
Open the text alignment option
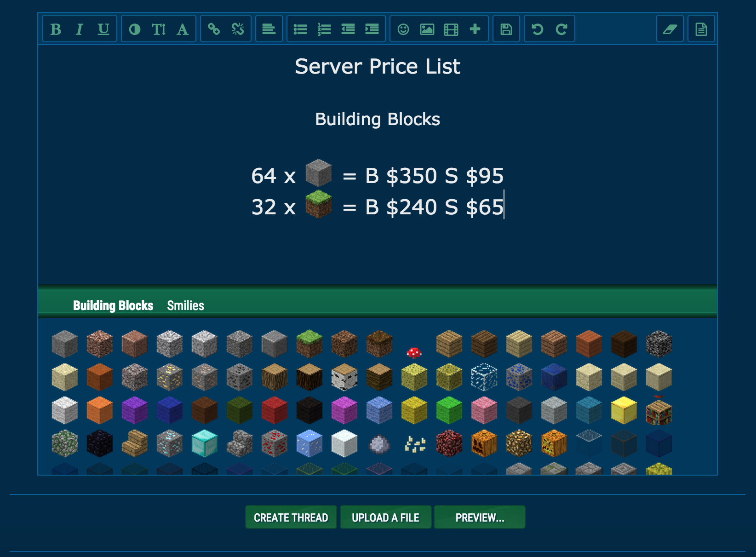click(x=269, y=29)
